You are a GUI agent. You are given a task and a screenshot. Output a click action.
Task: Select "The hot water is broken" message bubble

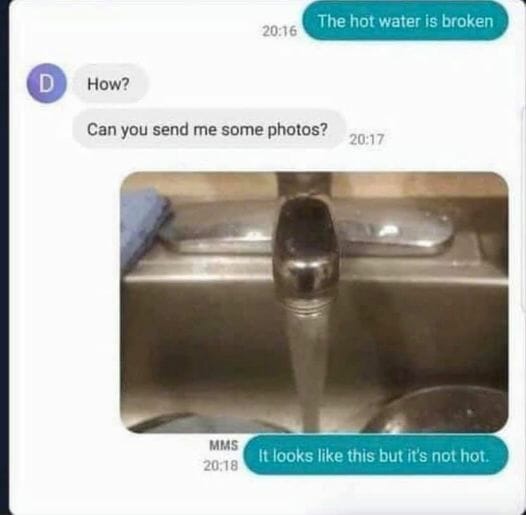405,21
